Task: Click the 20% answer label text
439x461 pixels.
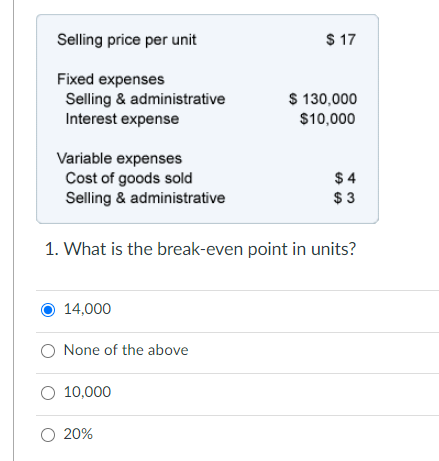Action: 78,434
